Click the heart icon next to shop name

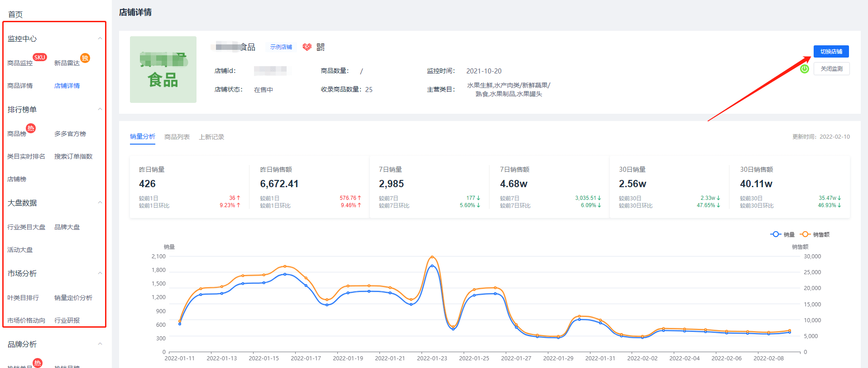307,47
